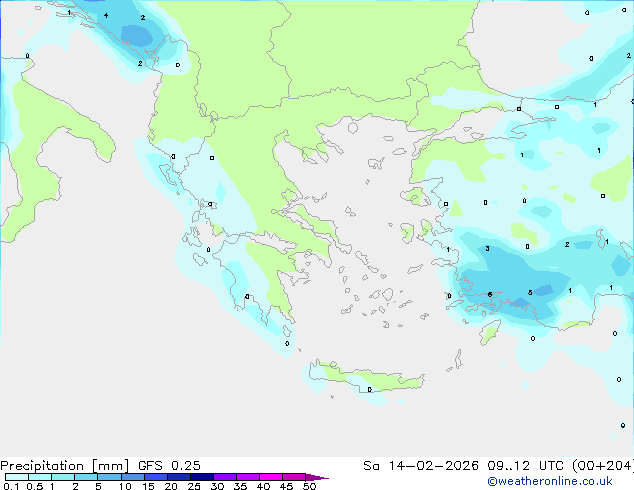Click the legend label "30"
634x490 pixels.
(x=218, y=486)
